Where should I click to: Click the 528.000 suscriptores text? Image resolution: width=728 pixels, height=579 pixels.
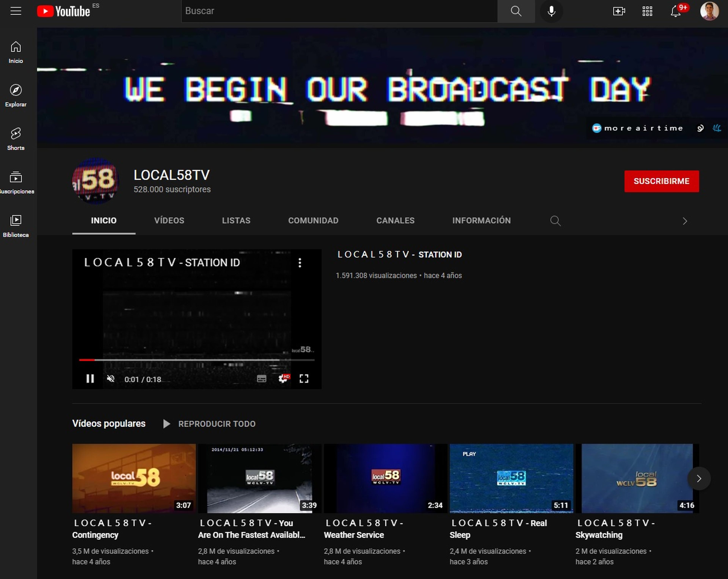[172, 189]
